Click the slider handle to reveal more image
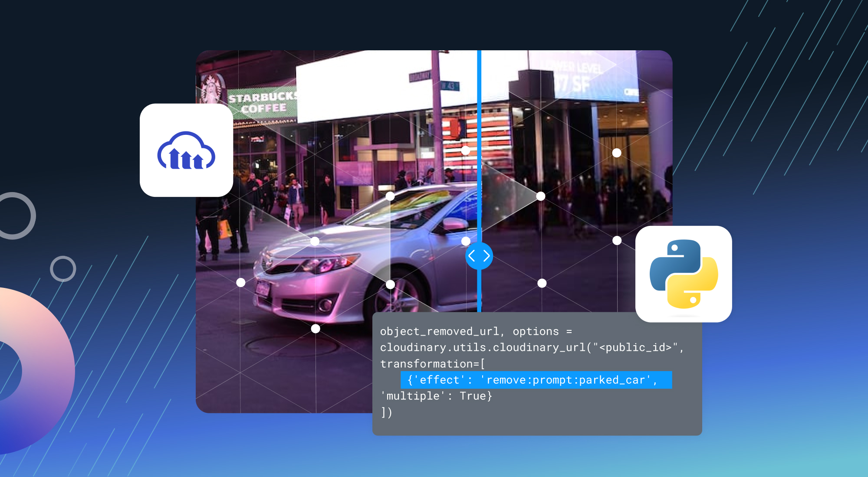 click(x=479, y=256)
